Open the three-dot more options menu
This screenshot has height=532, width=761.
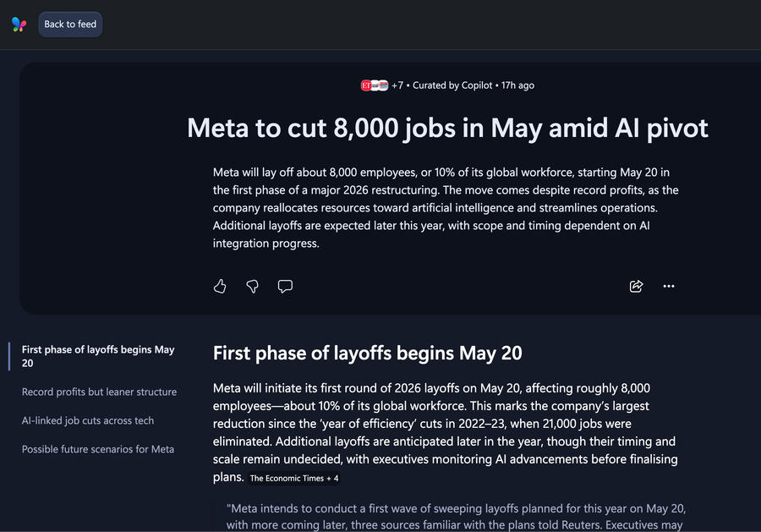point(669,287)
